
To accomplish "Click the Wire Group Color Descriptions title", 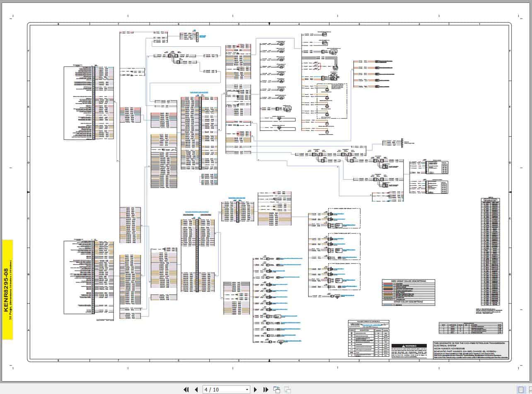I will coord(408,281).
